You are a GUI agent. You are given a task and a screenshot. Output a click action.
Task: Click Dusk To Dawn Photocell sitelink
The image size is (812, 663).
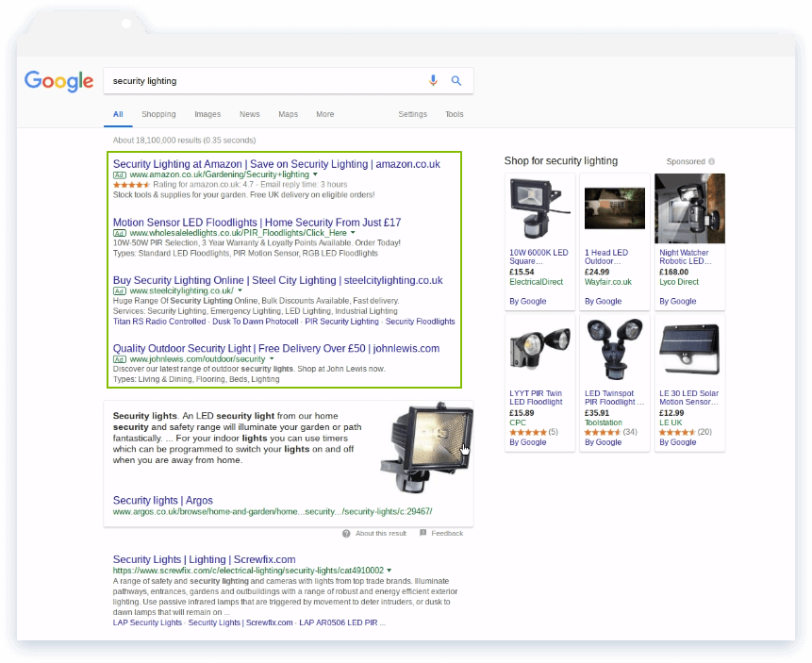click(x=256, y=322)
